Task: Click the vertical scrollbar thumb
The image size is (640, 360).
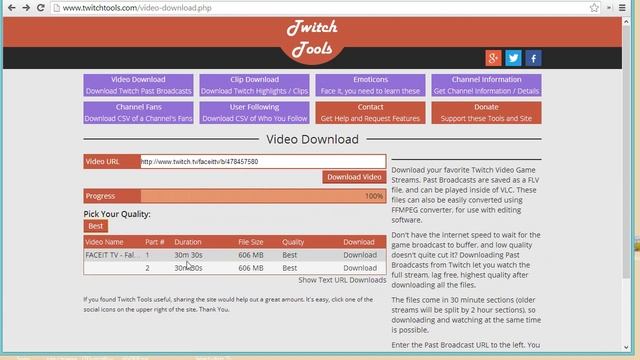Action: click(626, 153)
